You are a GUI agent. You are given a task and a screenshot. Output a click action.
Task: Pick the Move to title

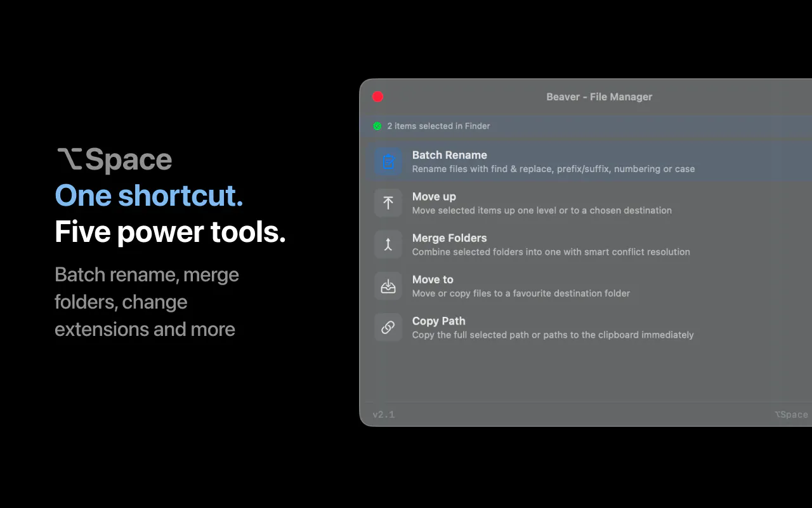(x=433, y=279)
